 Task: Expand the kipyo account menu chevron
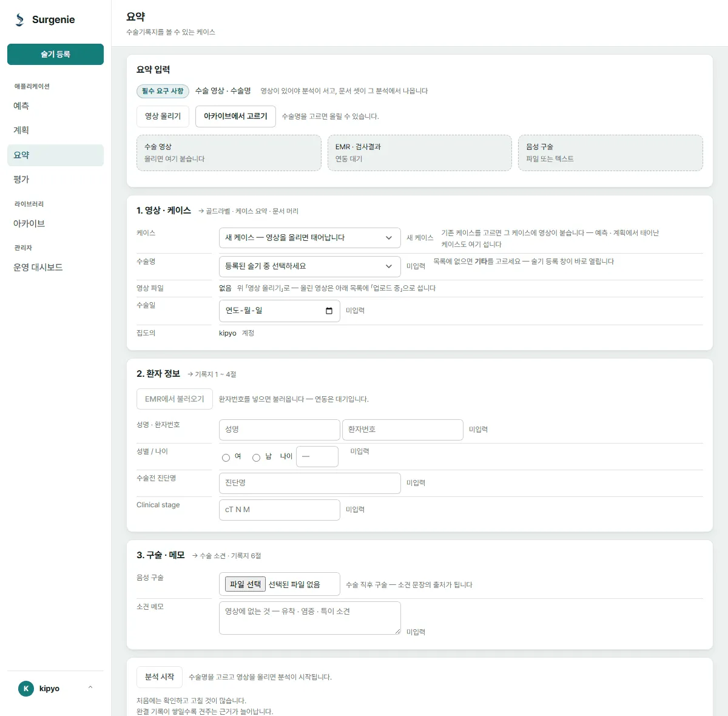point(90,688)
